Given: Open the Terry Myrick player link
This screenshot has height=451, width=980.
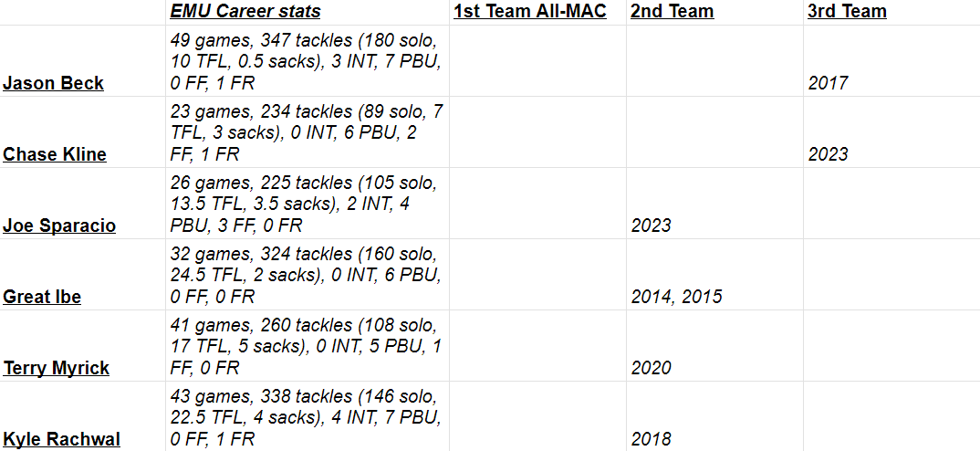Looking at the screenshot, I should (x=57, y=368).
